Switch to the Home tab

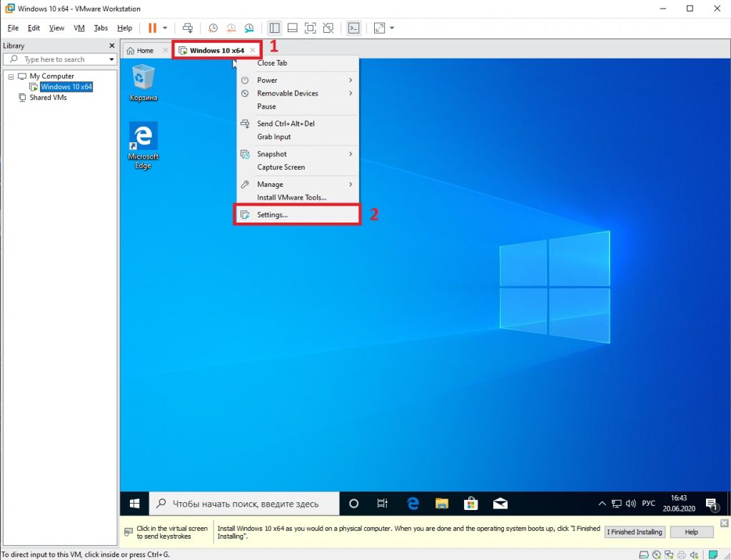pos(145,51)
